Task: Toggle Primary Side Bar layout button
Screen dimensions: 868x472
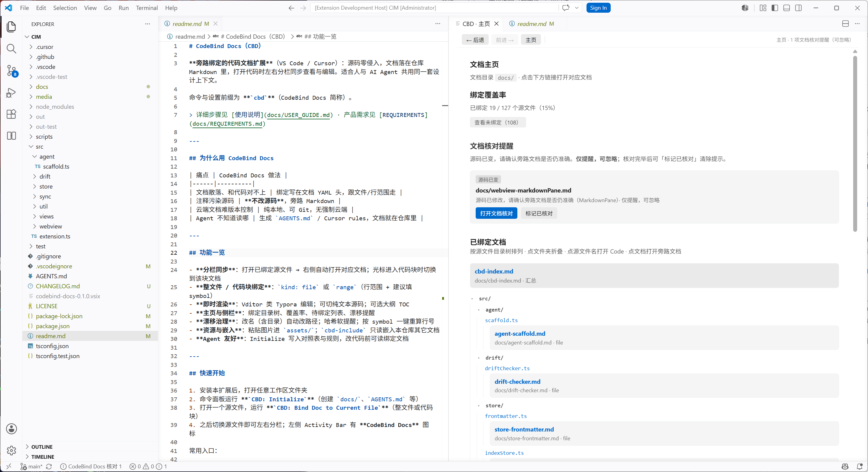Action: tap(775, 8)
